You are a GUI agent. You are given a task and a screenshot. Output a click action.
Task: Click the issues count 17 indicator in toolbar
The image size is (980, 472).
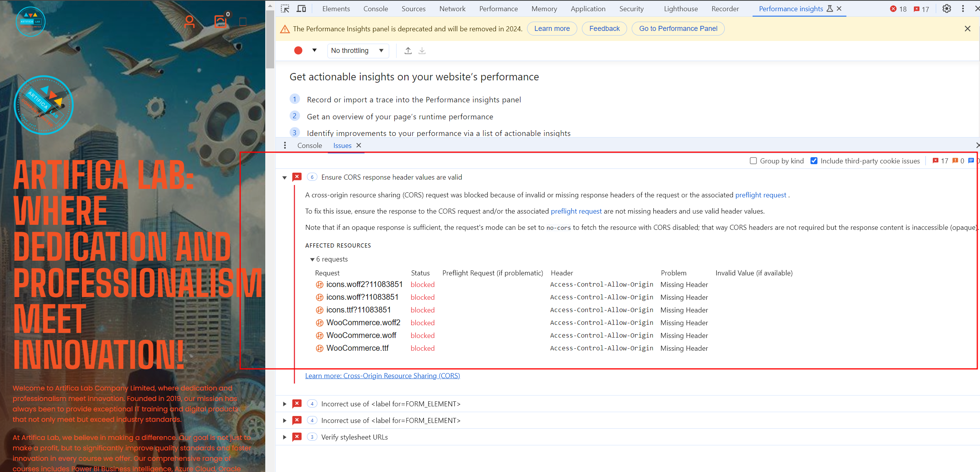(922, 9)
